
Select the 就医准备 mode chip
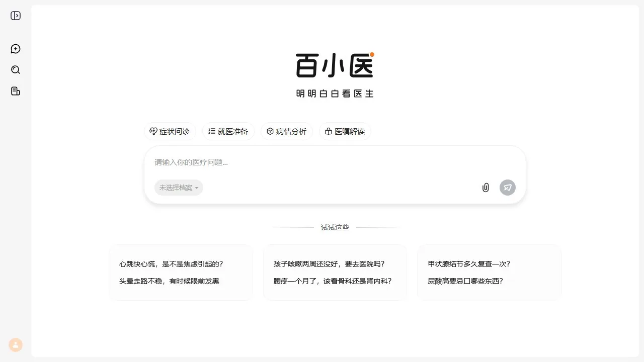[228, 131]
